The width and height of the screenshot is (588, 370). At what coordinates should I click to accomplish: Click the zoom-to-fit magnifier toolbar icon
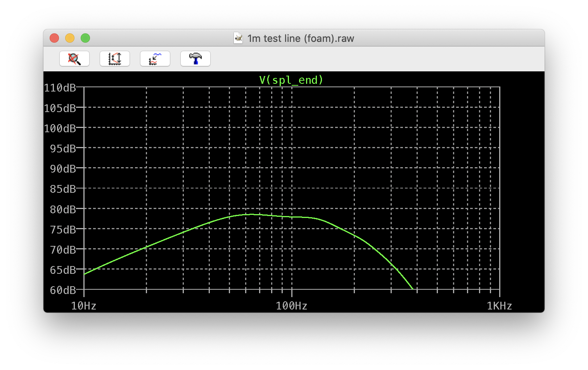pyautogui.click(x=74, y=59)
